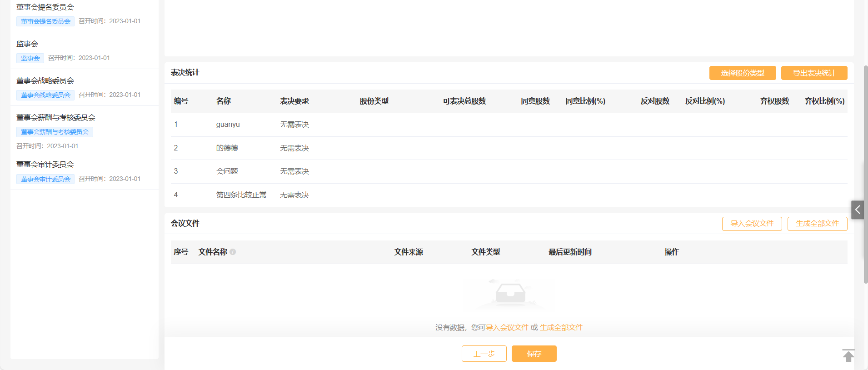Click the 生成全部文件 link in empty message
Image resolution: width=868 pixels, height=370 pixels.
click(x=561, y=327)
